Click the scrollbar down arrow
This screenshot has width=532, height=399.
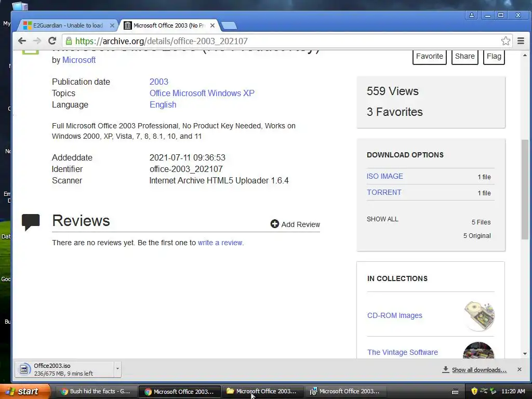click(x=525, y=353)
